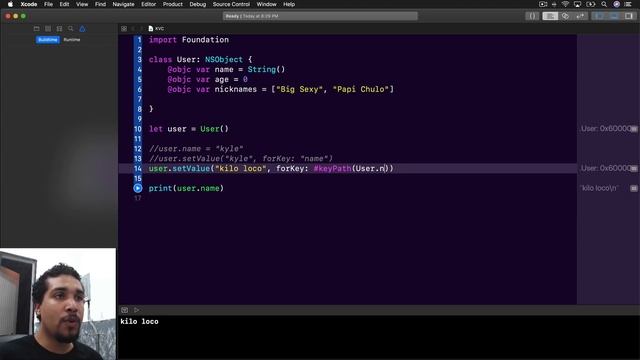This screenshot has height=360, width=640.
Task: Open the Find menu
Action: (100, 4)
